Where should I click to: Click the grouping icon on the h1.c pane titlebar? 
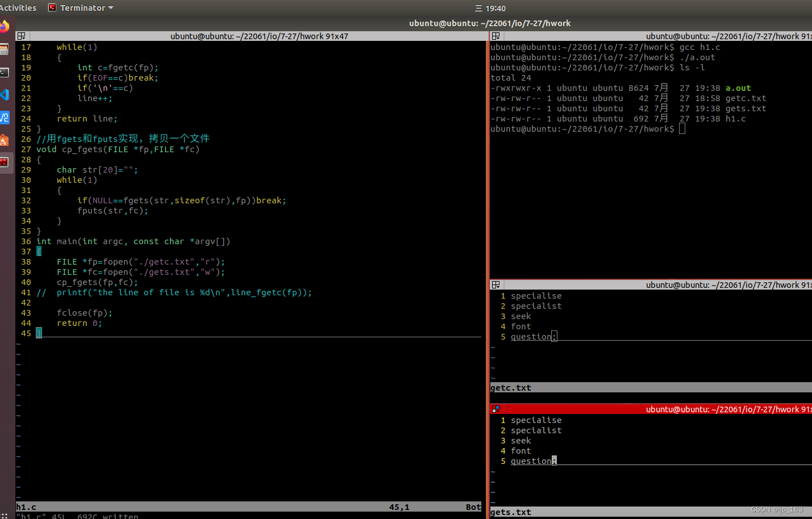21,35
